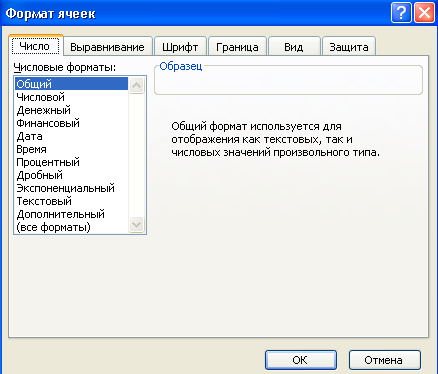Screen dimensions: 438x374
Task: Choose the Дата format
Action: pyautogui.click(x=71, y=136)
